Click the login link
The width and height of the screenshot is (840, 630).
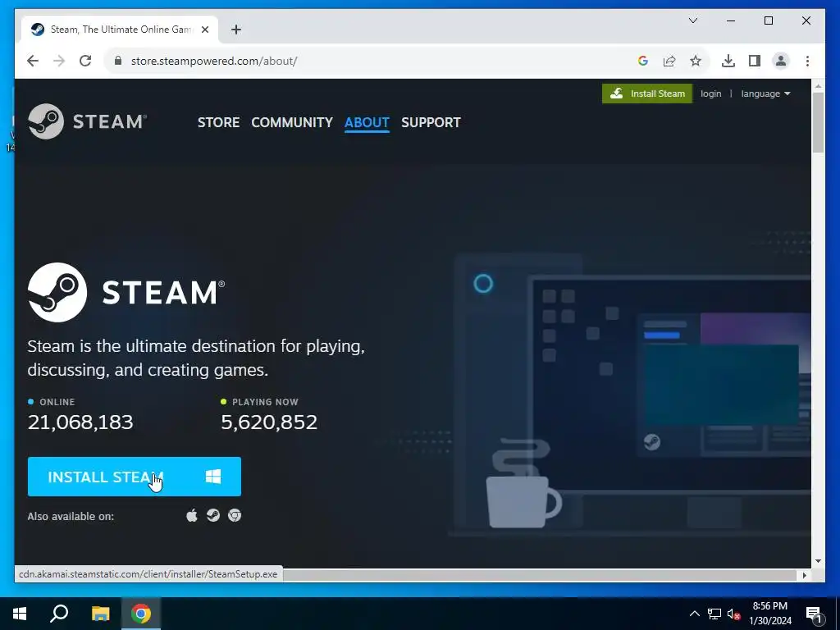point(711,94)
